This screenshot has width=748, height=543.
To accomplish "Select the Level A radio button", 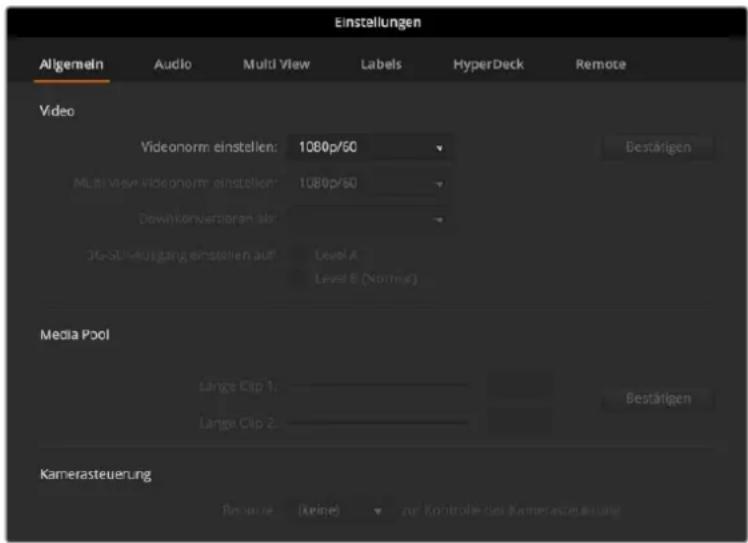I will (x=300, y=255).
